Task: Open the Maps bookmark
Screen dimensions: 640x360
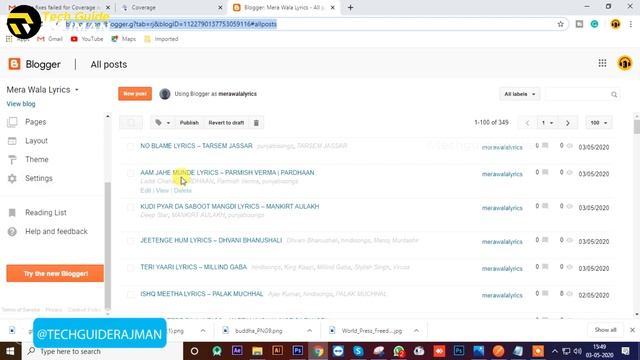Action: (124, 39)
